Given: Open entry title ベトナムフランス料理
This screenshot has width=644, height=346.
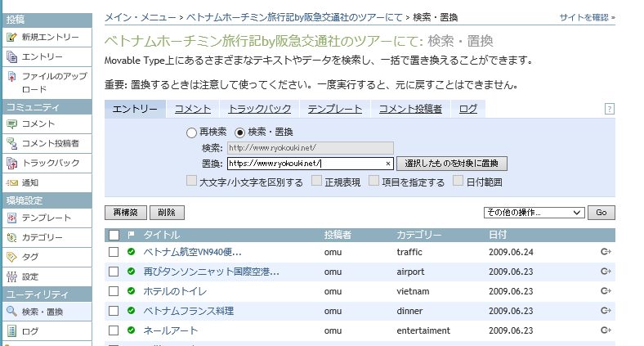Looking at the screenshot, I should (x=189, y=311).
